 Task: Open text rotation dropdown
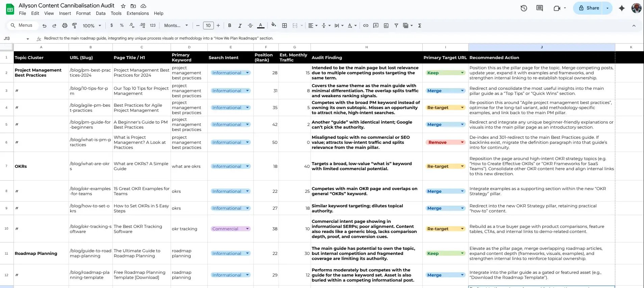click(352, 26)
